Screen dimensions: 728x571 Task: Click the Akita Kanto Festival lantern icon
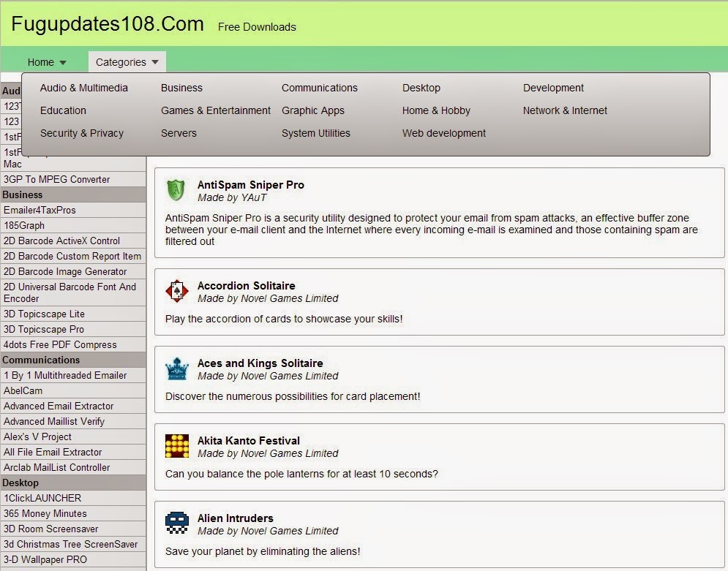(177, 446)
